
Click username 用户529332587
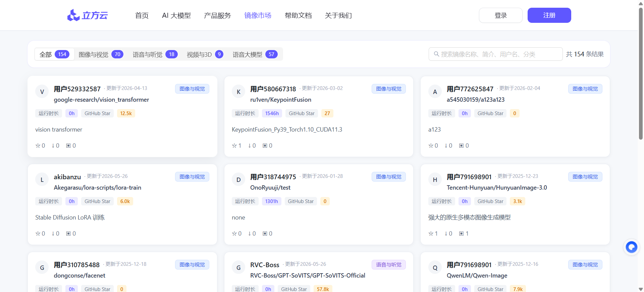pyautogui.click(x=77, y=89)
